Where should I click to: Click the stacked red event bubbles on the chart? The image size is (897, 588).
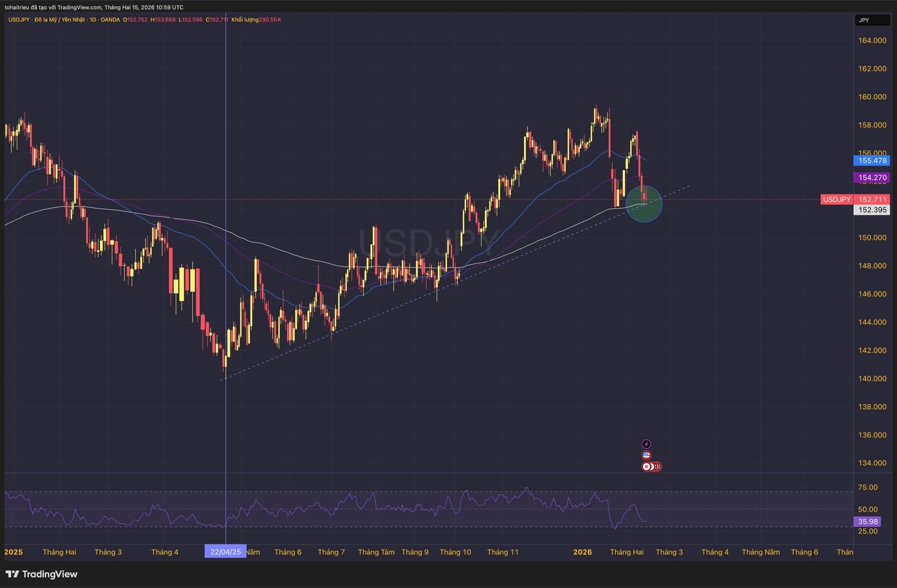[650, 466]
